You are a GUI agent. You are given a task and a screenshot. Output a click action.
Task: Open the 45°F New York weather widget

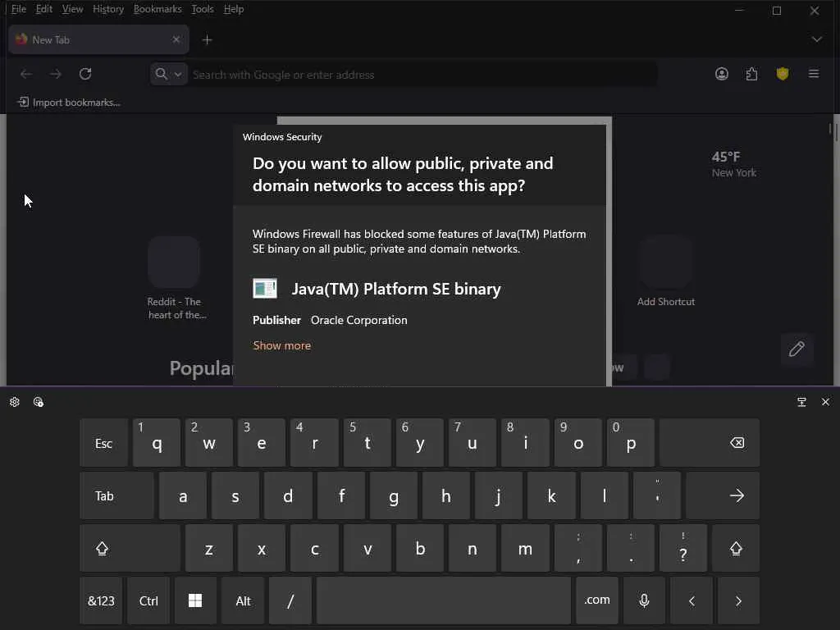(734, 164)
